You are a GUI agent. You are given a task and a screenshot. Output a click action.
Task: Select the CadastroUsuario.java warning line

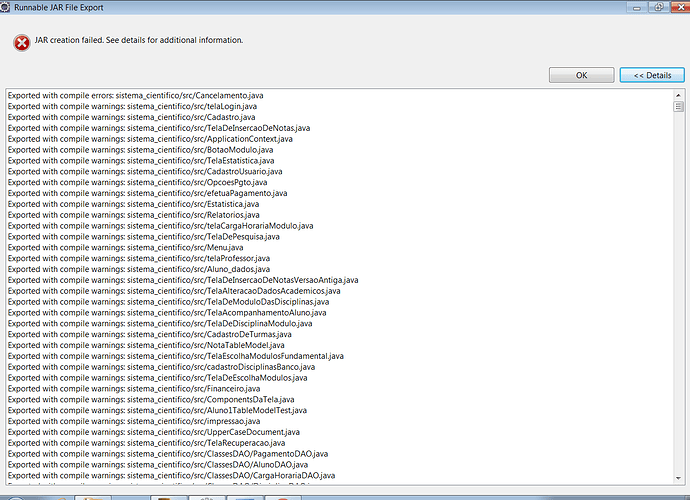(x=145, y=172)
